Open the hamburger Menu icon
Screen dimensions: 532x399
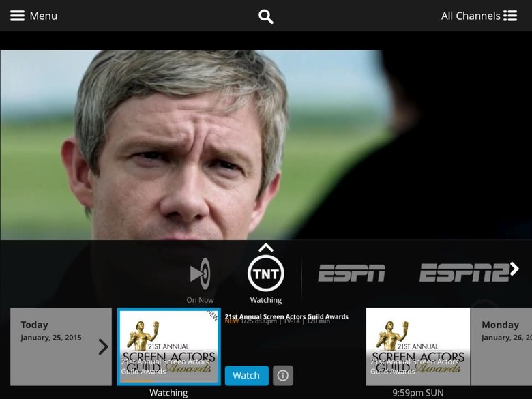click(17, 16)
